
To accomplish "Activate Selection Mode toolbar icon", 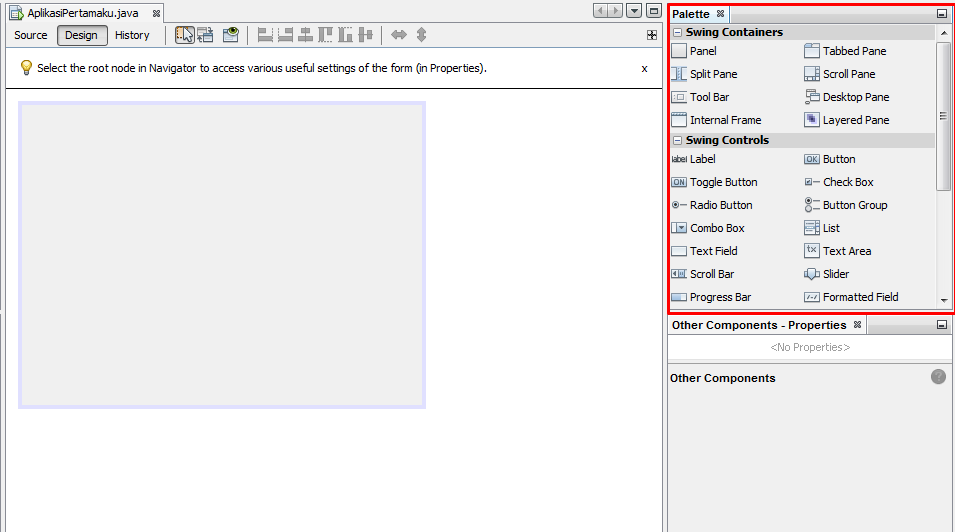I will coord(185,35).
